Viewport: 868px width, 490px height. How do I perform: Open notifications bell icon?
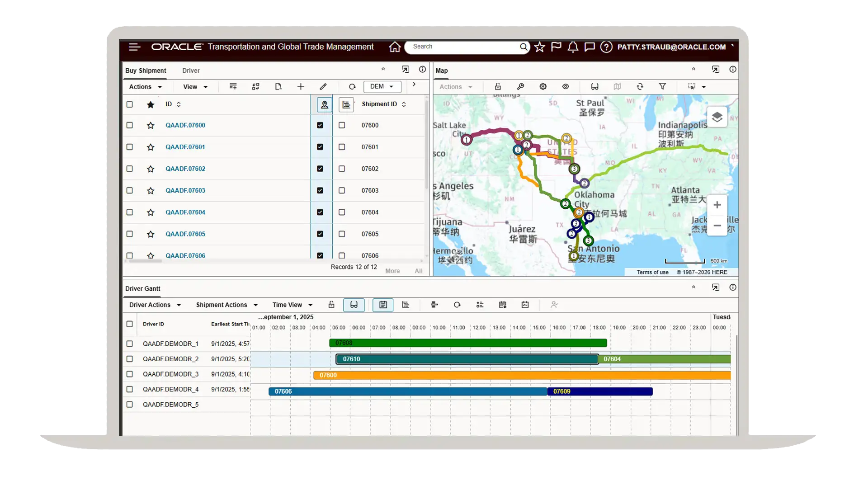pos(573,47)
